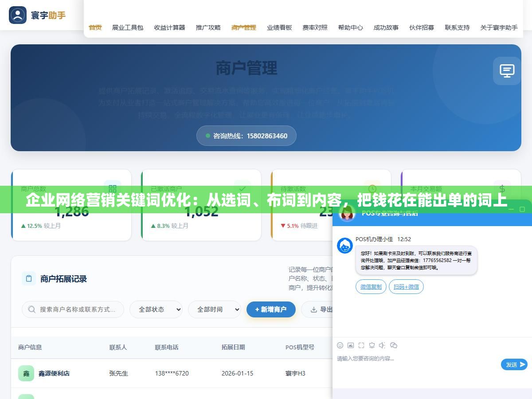This screenshot has height=399, width=532.
Task: Go to 首页 in the navigation bar
Action: click(95, 27)
